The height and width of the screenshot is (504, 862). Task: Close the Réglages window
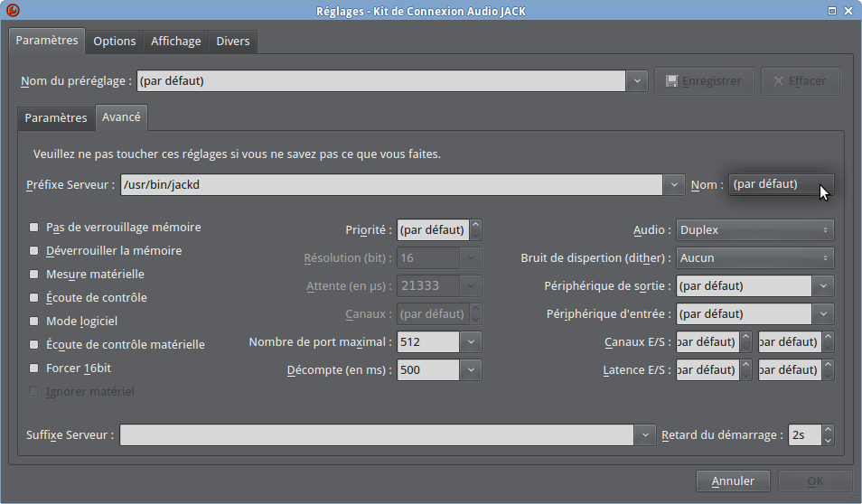pos(848,11)
